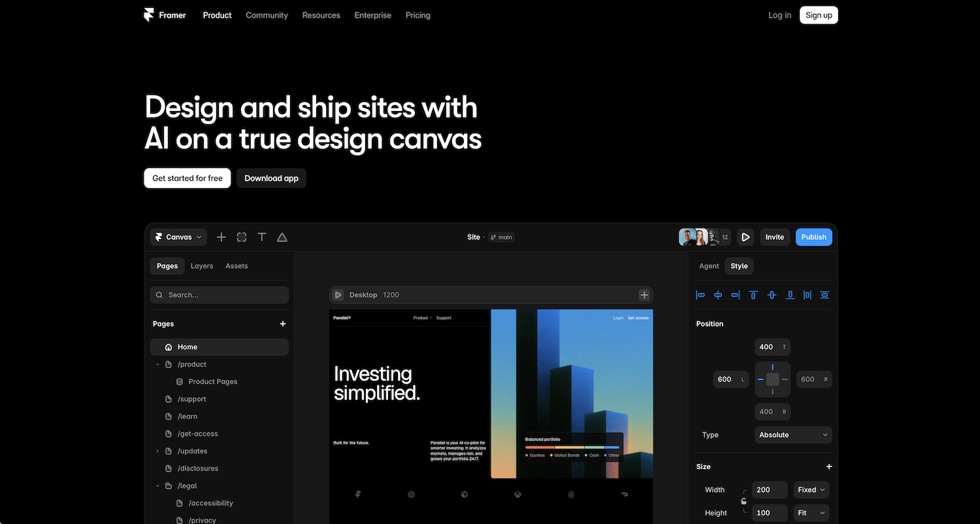
Task: Collapse the /product page tree chevron
Action: 157,365
